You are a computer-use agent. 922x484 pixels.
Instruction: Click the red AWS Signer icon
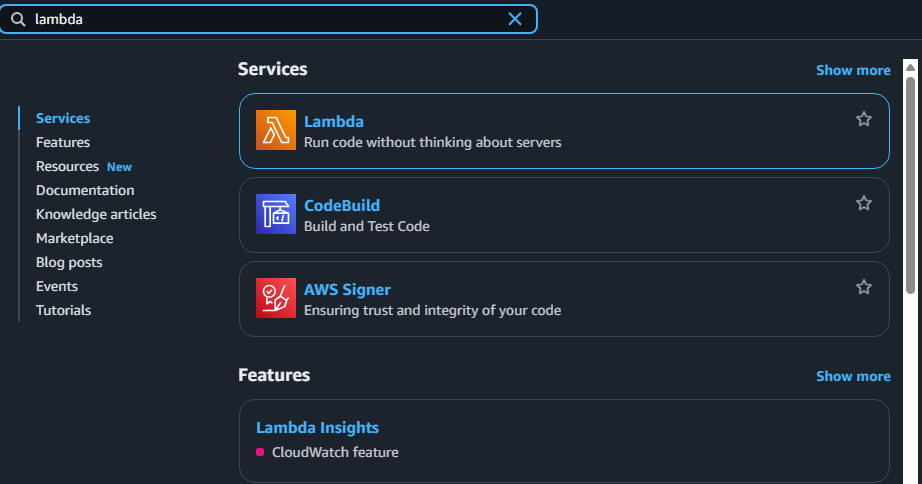pyautogui.click(x=276, y=298)
